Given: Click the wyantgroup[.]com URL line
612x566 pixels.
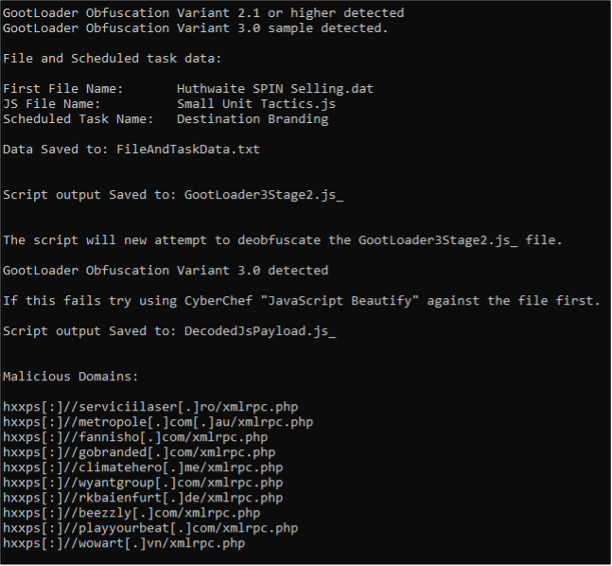Looking at the screenshot, I should 143,483.
